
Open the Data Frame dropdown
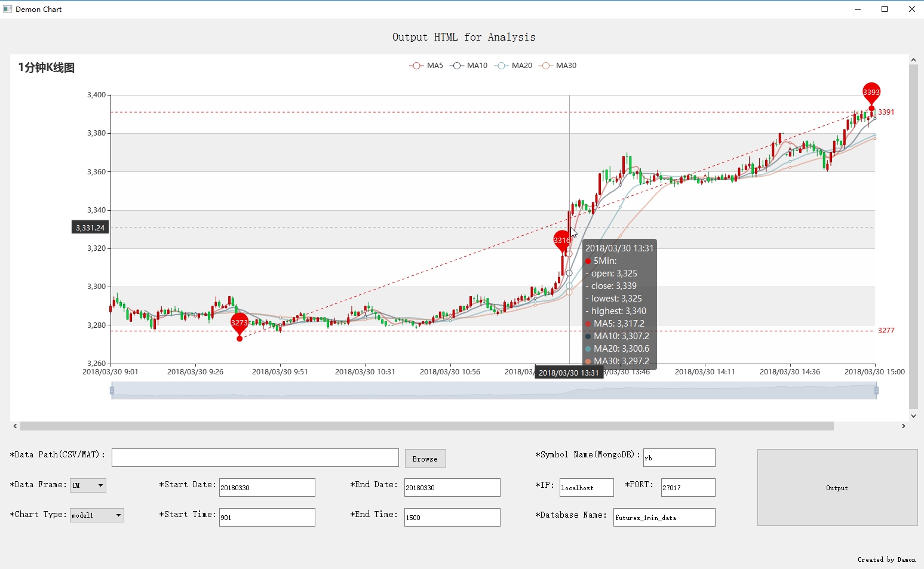[x=88, y=485]
